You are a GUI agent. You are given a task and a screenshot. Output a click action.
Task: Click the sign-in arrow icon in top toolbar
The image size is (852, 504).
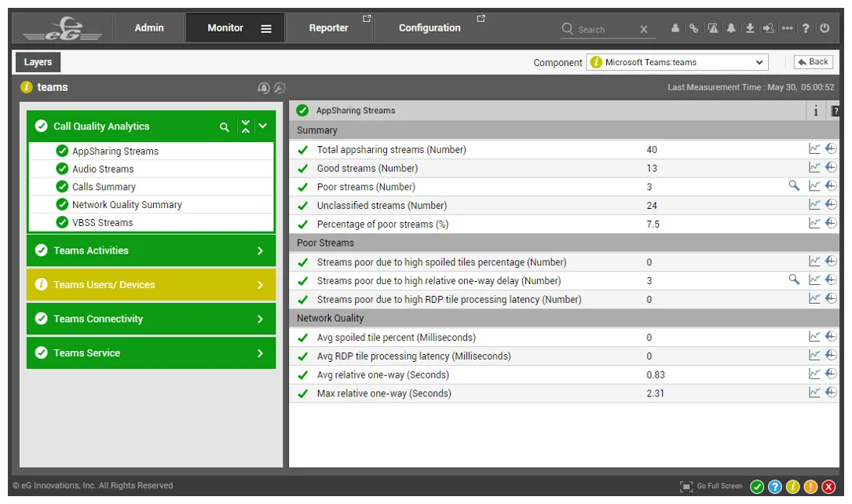768,28
